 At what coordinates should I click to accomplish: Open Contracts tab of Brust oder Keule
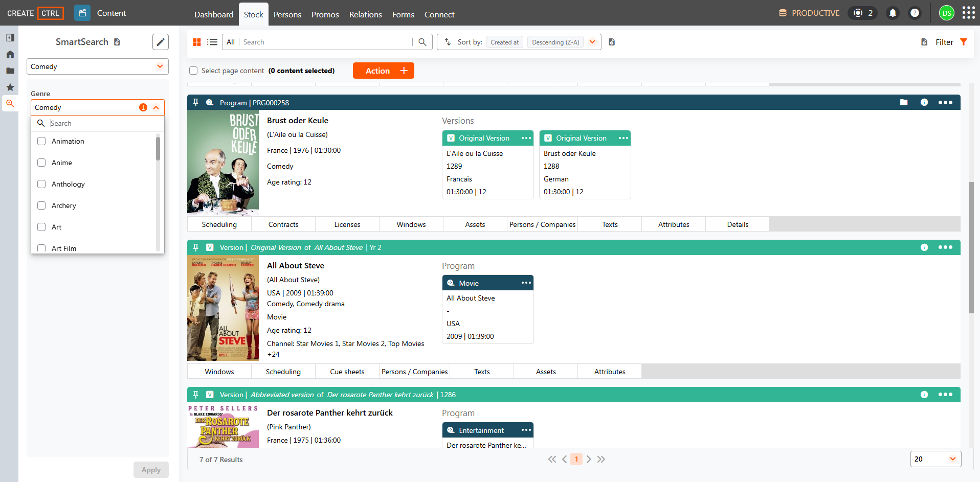(283, 224)
